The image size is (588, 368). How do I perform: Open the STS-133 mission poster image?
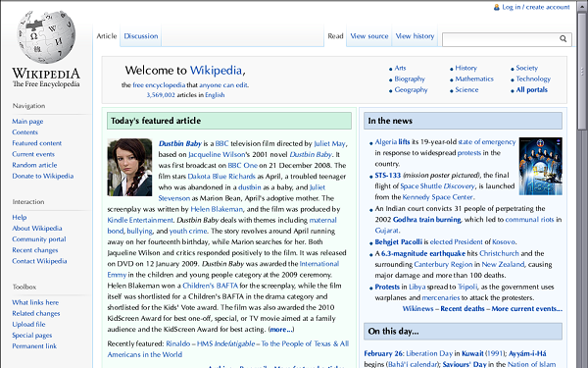tap(540, 166)
